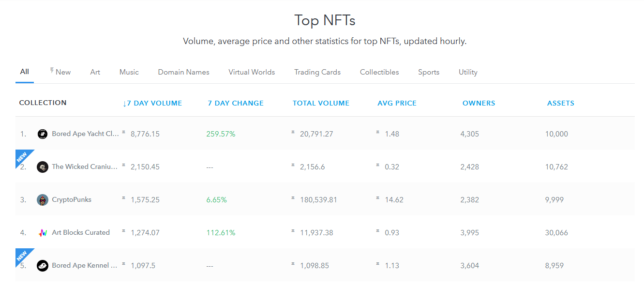Click the CryptoPunks collection avatar
Viewport: 644px width, 288px height.
[43, 200]
